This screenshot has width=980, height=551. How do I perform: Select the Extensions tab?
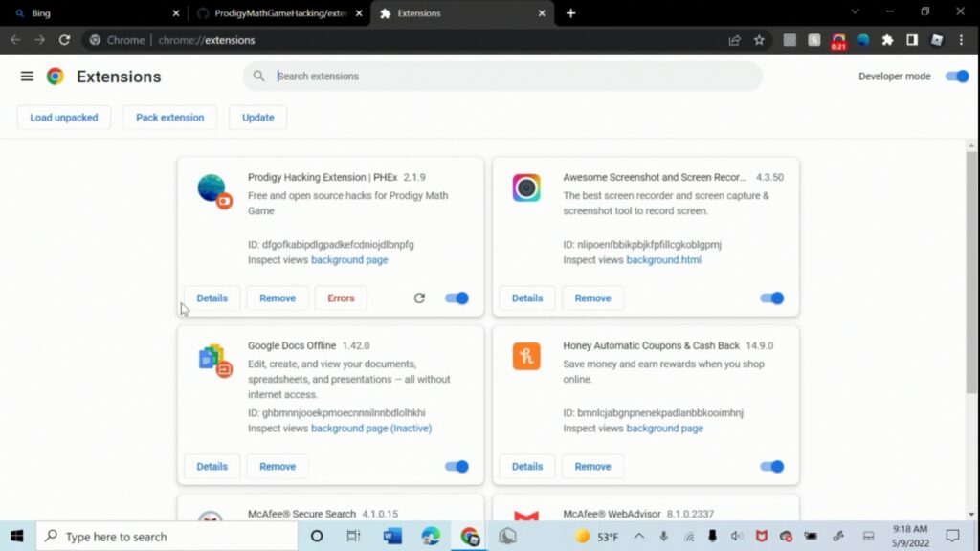[x=462, y=13]
